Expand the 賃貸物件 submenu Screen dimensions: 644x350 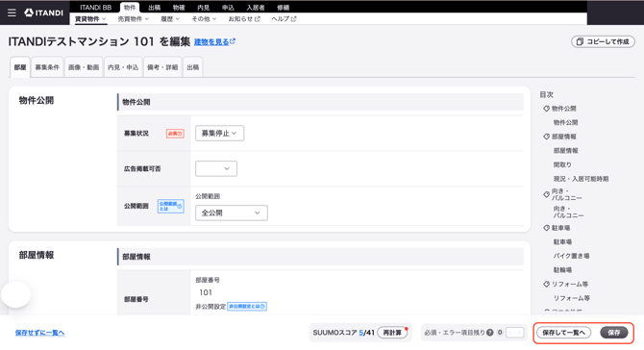(90, 19)
